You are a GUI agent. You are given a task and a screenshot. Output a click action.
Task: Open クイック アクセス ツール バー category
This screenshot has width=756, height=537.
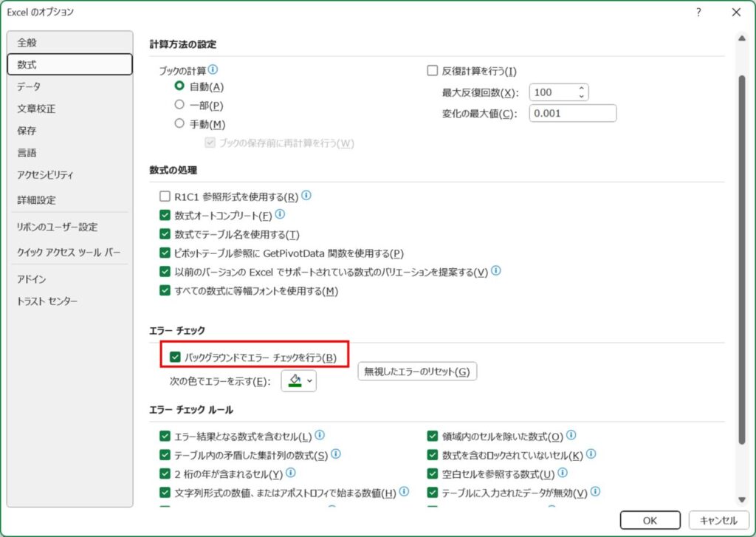[x=70, y=252]
